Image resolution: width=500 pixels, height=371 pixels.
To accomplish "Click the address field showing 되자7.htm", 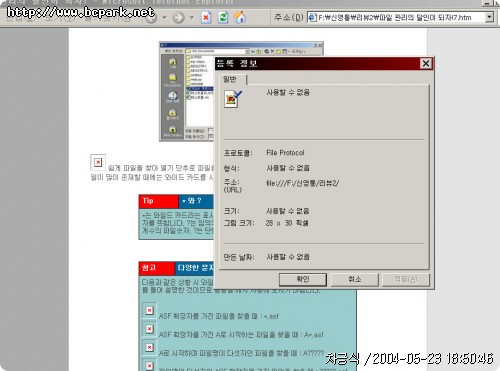I will (400, 17).
